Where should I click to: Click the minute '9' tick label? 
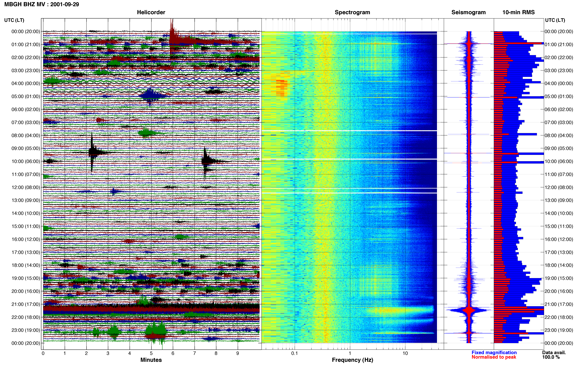[x=238, y=353]
